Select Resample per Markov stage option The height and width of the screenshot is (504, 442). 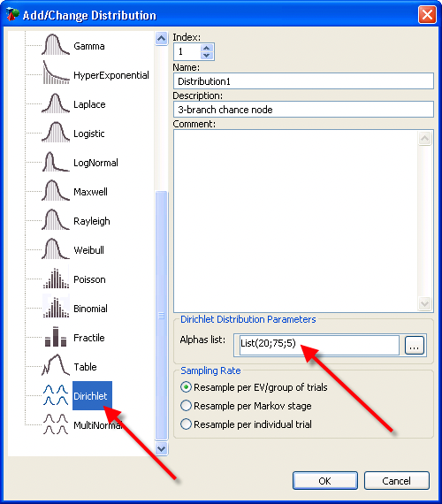pyautogui.click(x=187, y=406)
